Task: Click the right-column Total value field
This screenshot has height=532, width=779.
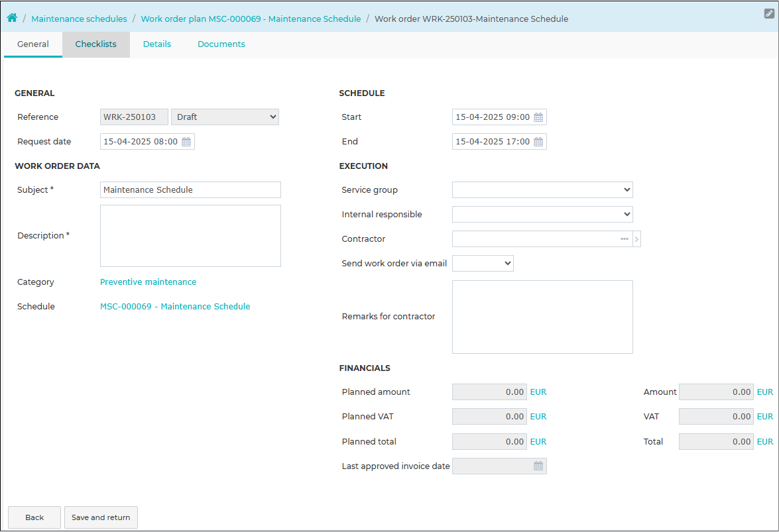Action: tap(717, 442)
